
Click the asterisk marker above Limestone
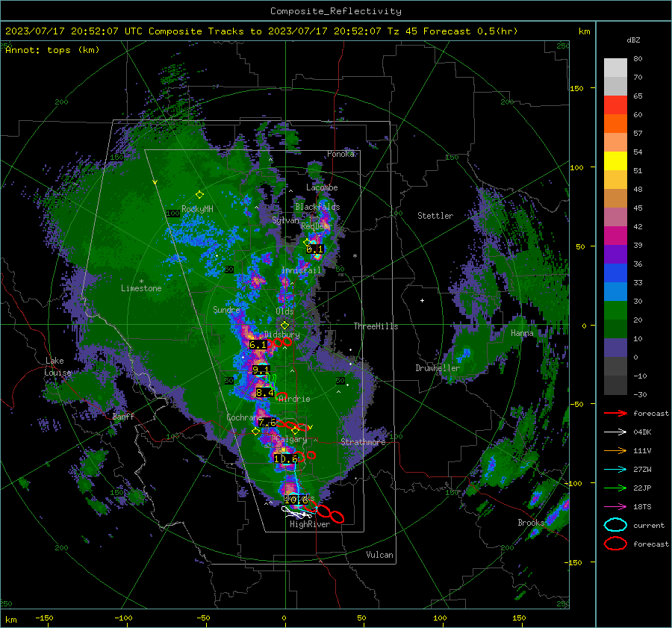pyautogui.click(x=141, y=282)
